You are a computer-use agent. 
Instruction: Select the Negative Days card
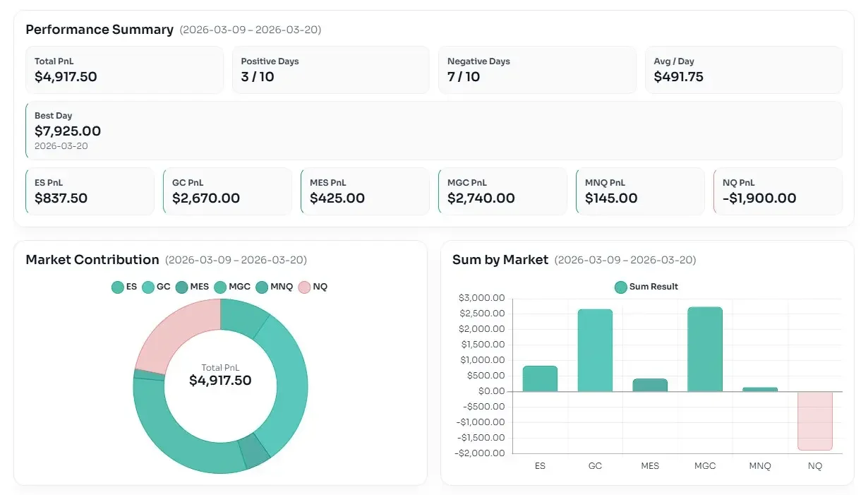(x=537, y=70)
